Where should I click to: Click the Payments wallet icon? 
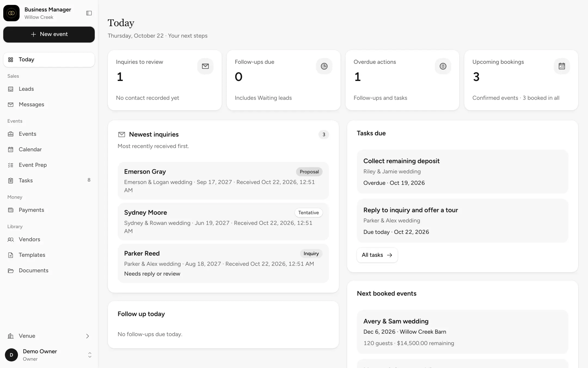click(x=11, y=210)
